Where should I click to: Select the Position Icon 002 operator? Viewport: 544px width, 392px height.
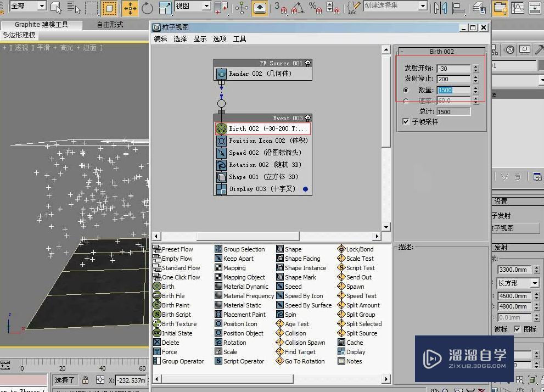click(262, 141)
